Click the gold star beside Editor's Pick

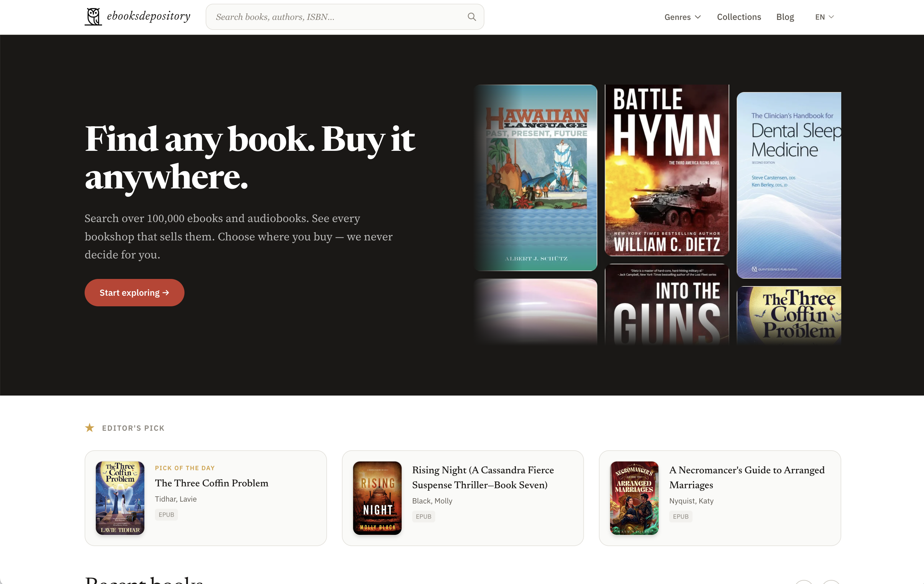point(90,428)
